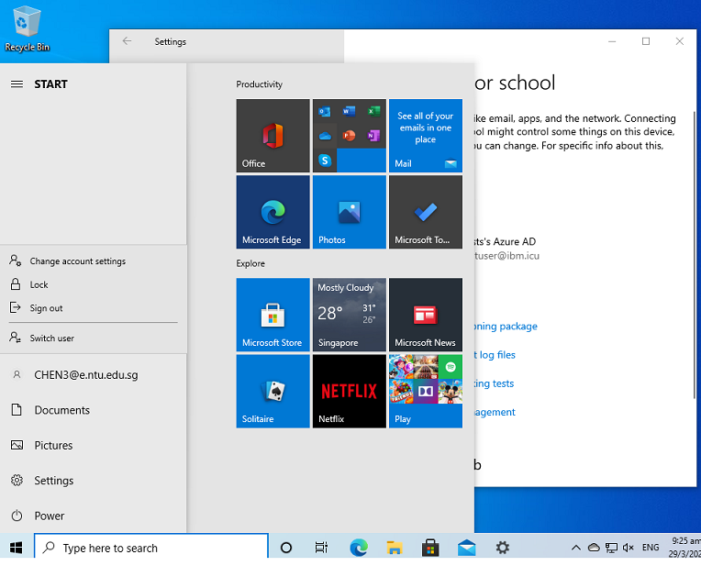Select Switch user option
Image resolution: width=701 pixels, height=588 pixels.
[94, 338]
